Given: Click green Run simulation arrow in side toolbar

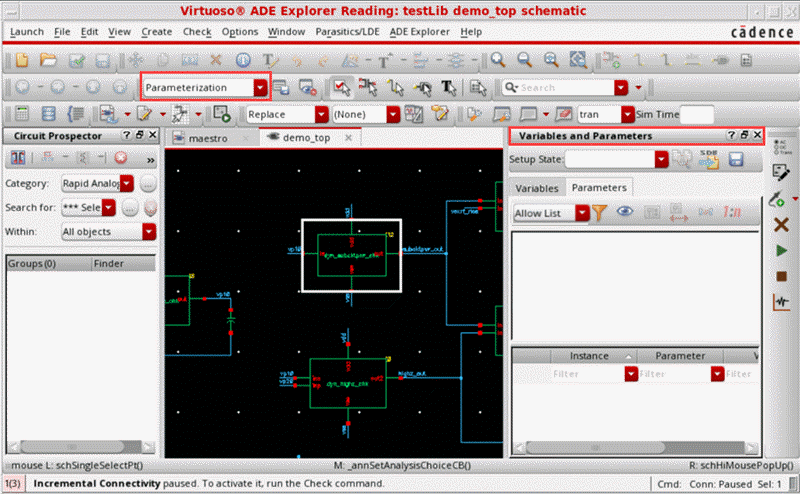Looking at the screenshot, I should (781, 251).
